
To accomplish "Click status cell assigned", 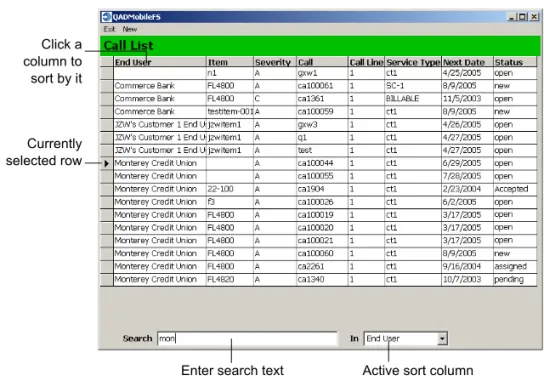I will 515,266.
